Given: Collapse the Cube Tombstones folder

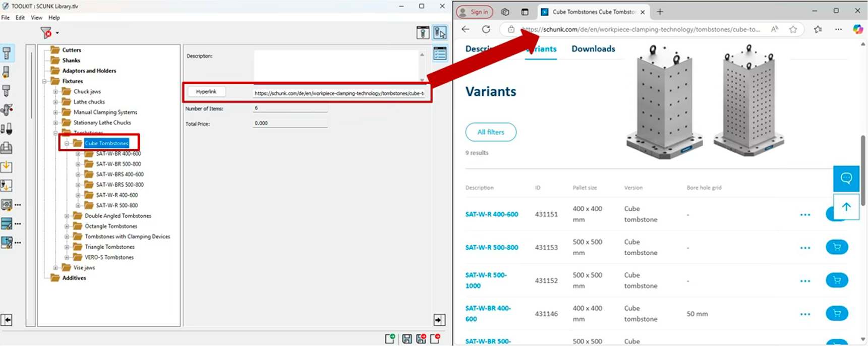Looking at the screenshot, I should (x=67, y=143).
